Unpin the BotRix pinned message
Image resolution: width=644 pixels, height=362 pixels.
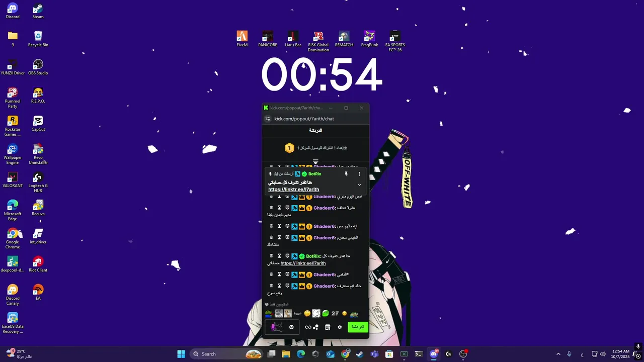point(346,174)
